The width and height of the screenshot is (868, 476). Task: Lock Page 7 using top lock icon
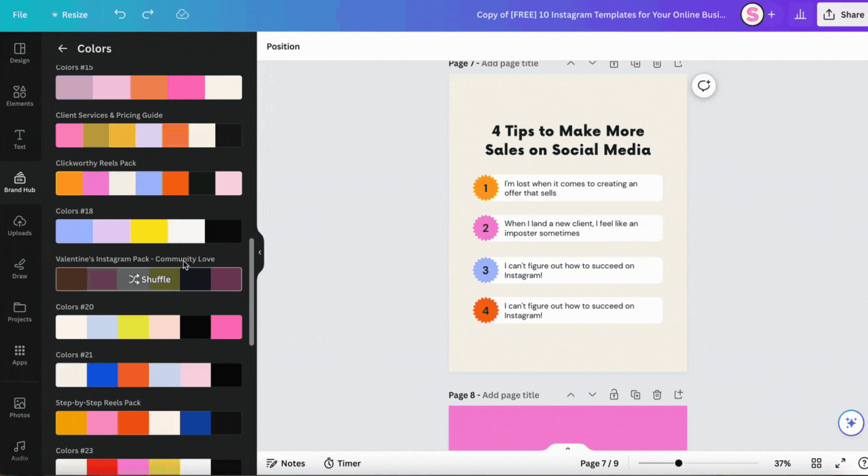pos(614,63)
